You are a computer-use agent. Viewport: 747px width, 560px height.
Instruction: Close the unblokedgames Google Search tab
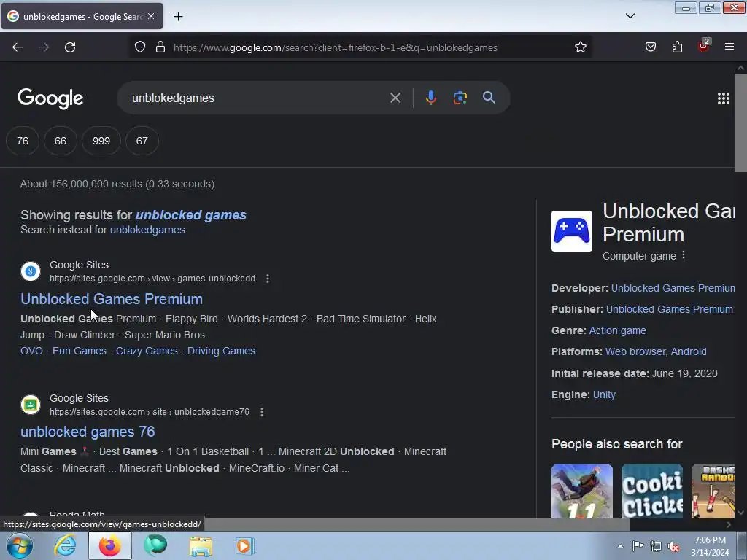point(151,17)
